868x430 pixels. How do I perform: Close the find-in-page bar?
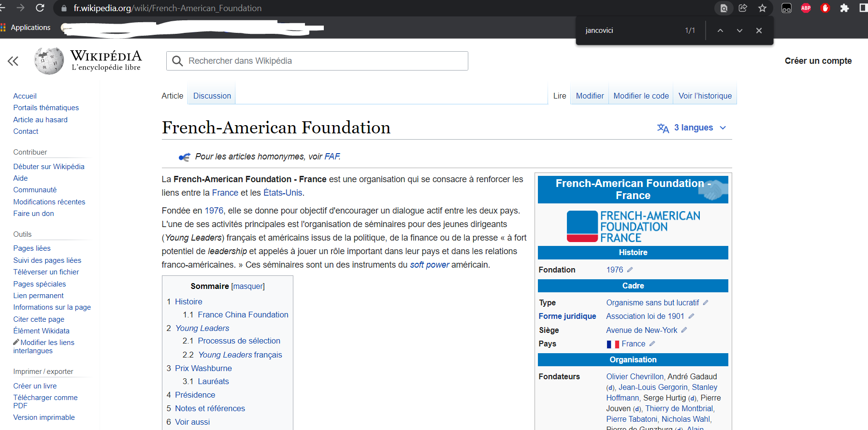(x=759, y=30)
